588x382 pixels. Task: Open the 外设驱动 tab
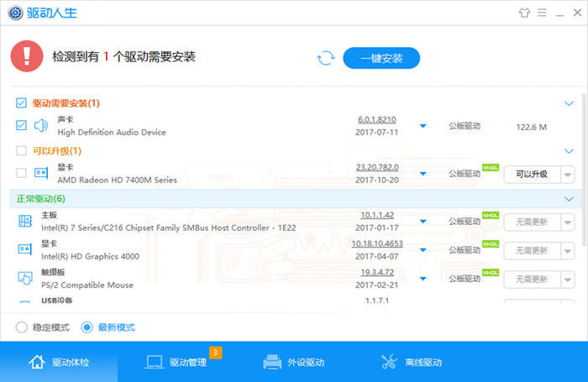294,363
